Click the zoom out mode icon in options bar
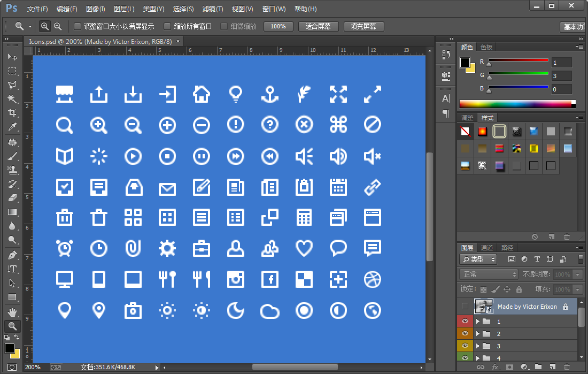588x374 pixels. (58, 26)
